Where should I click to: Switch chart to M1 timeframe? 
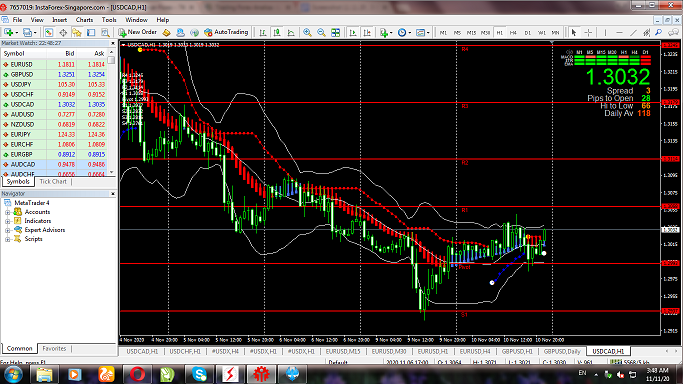[443, 33]
